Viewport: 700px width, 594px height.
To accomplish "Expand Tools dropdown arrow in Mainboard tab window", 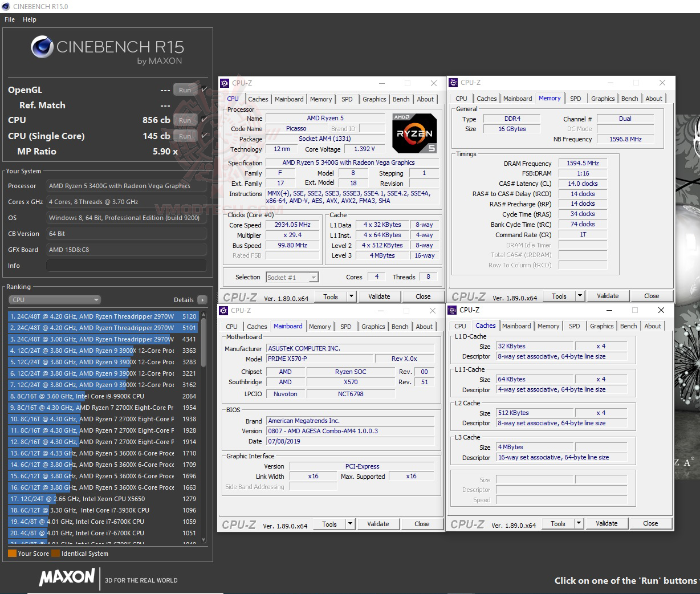I will click(x=350, y=524).
